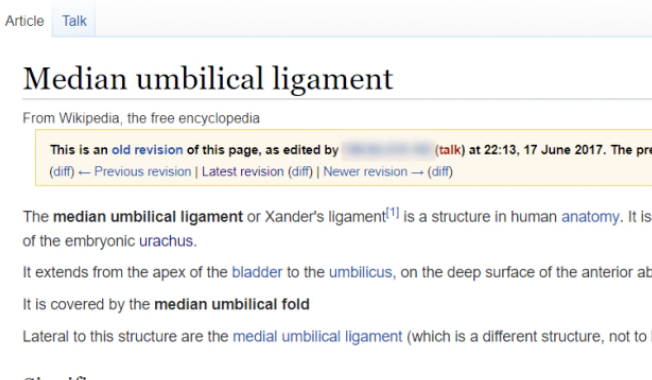Click footnote reference [1]
The image size is (652, 380).
[393, 213]
